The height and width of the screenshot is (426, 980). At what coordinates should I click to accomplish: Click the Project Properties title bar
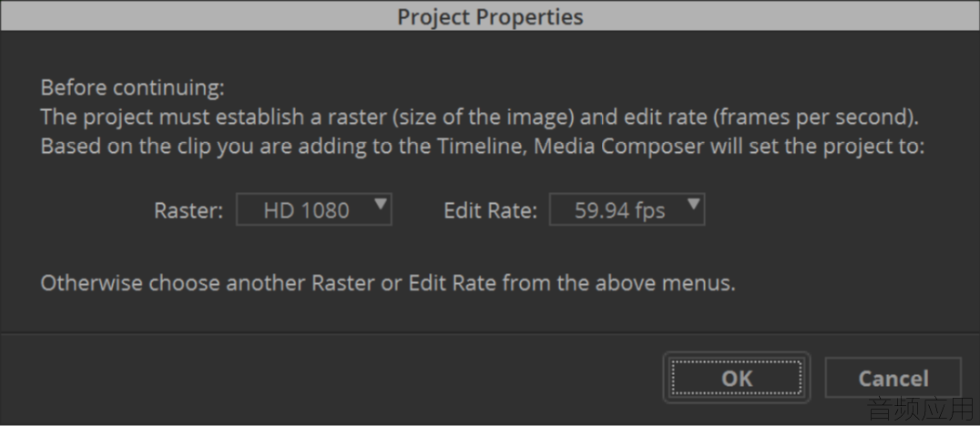pos(490,15)
